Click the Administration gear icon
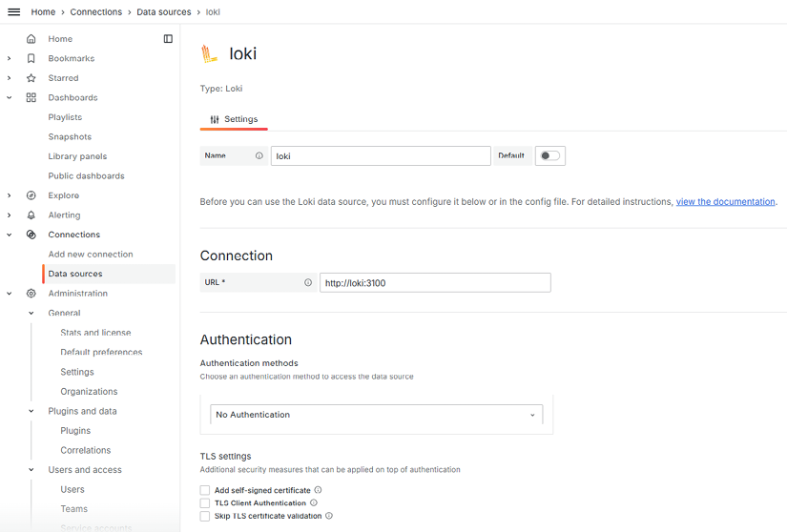 [31, 294]
